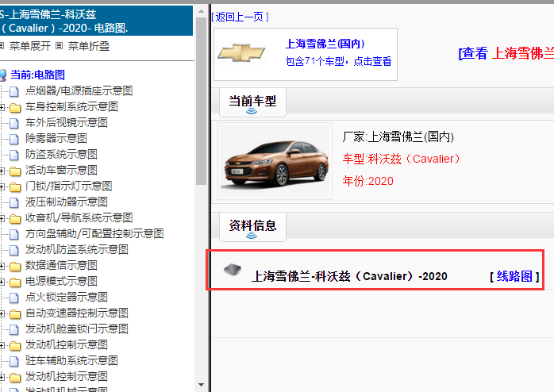Click the gray book icon beside 上海雪佛兰-科沃兹
The height and width of the screenshot is (392, 554).
pos(233,270)
